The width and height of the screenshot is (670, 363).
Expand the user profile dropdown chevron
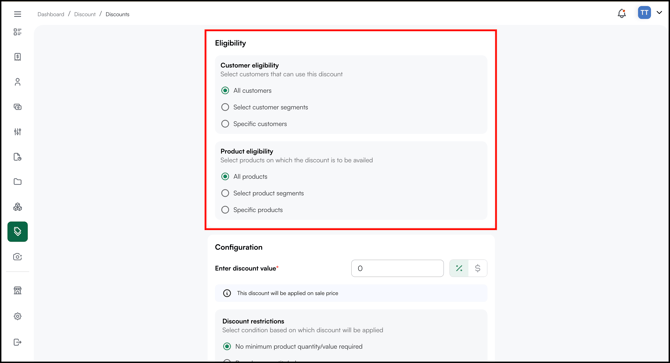point(659,13)
